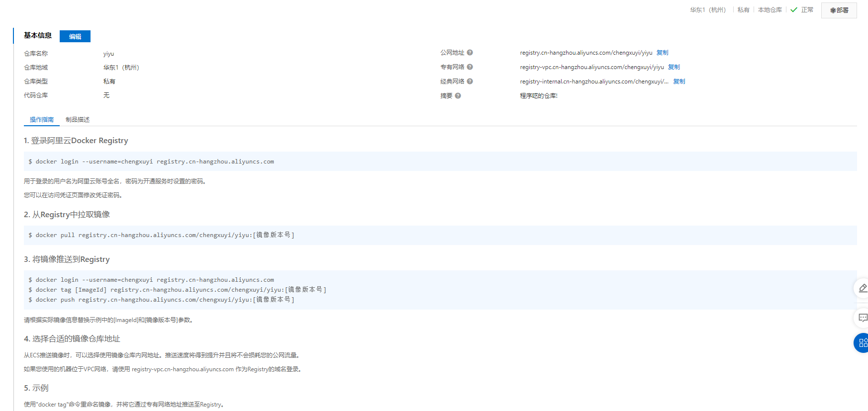Click heading 4. 选择合适的镜像仓库地址
This screenshot has height=411, width=868.
coord(72,339)
